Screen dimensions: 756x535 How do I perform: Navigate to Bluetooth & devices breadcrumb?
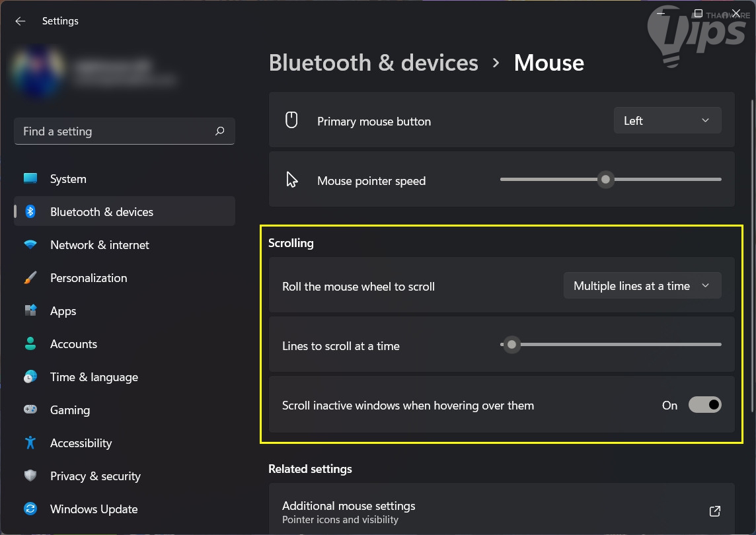click(373, 63)
